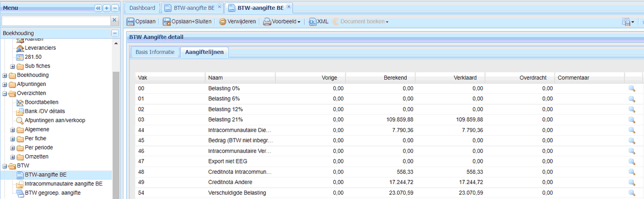The image size is (644, 199).
Task: Click the XML export icon
Action: (312, 22)
